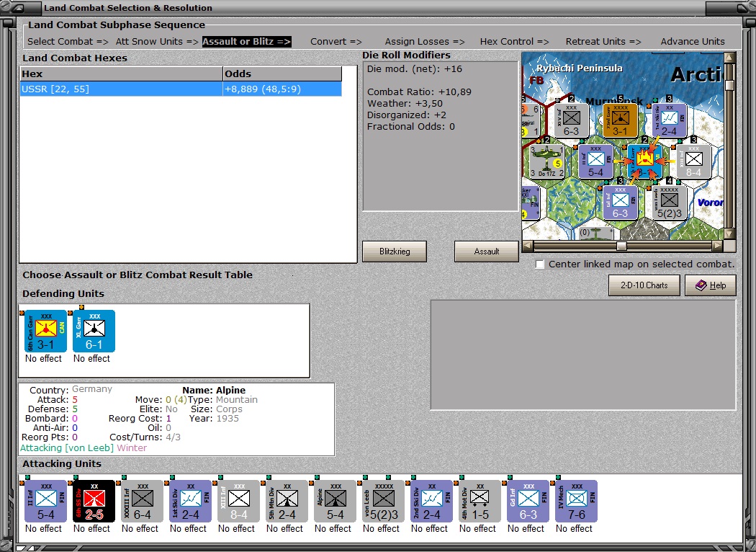Select the 4th Mot Div 1-5 attacking unit
The image size is (756, 552).
click(480, 501)
